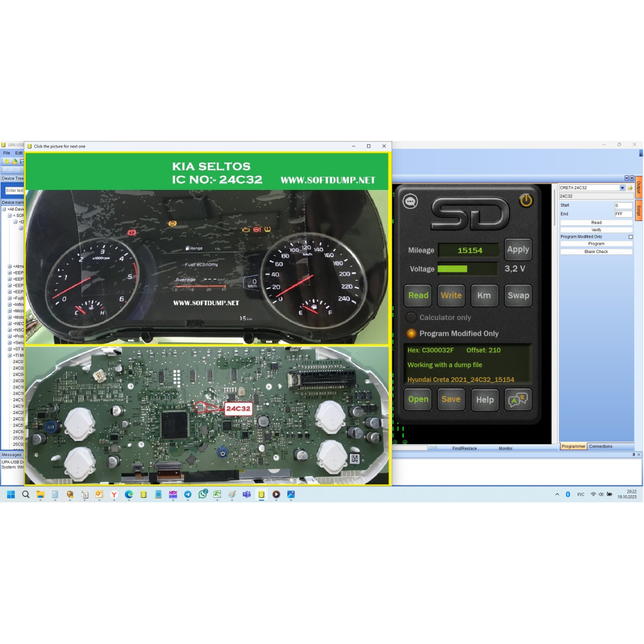Switch to the Find/Replace tab
Image resolution: width=644 pixels, height=644 pixels.
point(464,448)
